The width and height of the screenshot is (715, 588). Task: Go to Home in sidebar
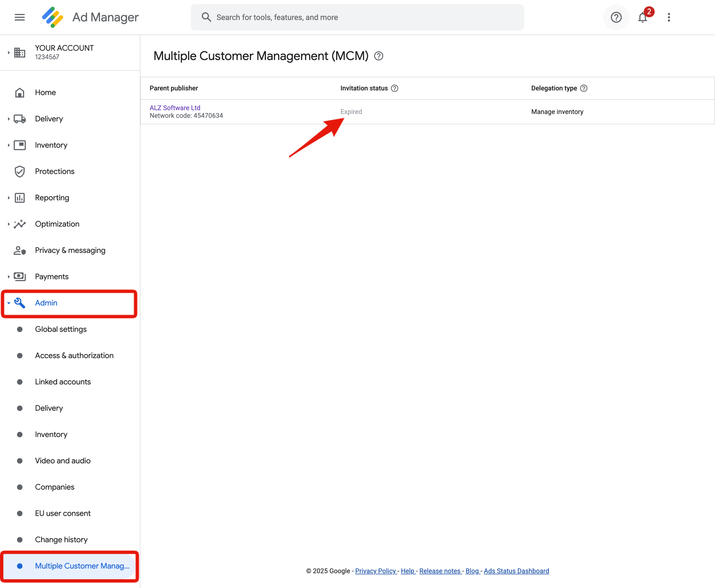[46, 92]
